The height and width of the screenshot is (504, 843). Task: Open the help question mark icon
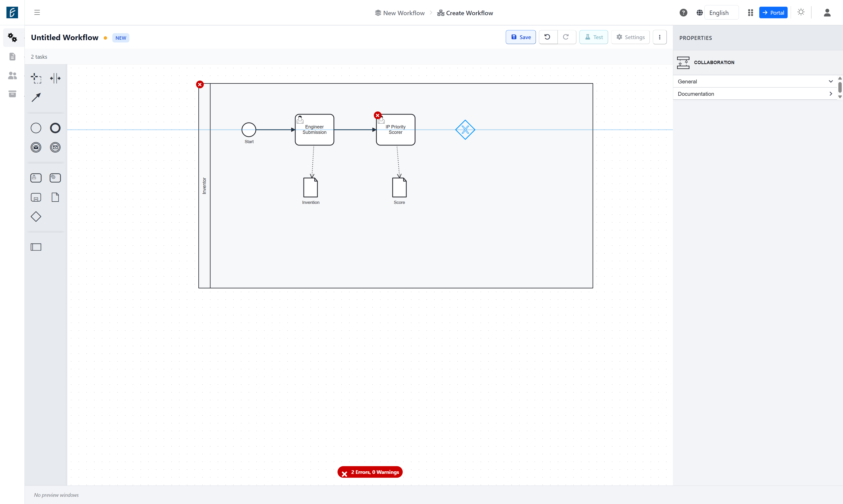(x=683, y=13)
